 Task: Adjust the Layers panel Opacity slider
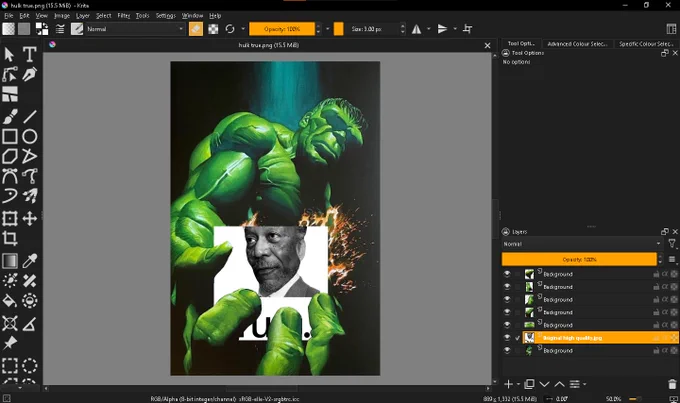tap(579, 259)
